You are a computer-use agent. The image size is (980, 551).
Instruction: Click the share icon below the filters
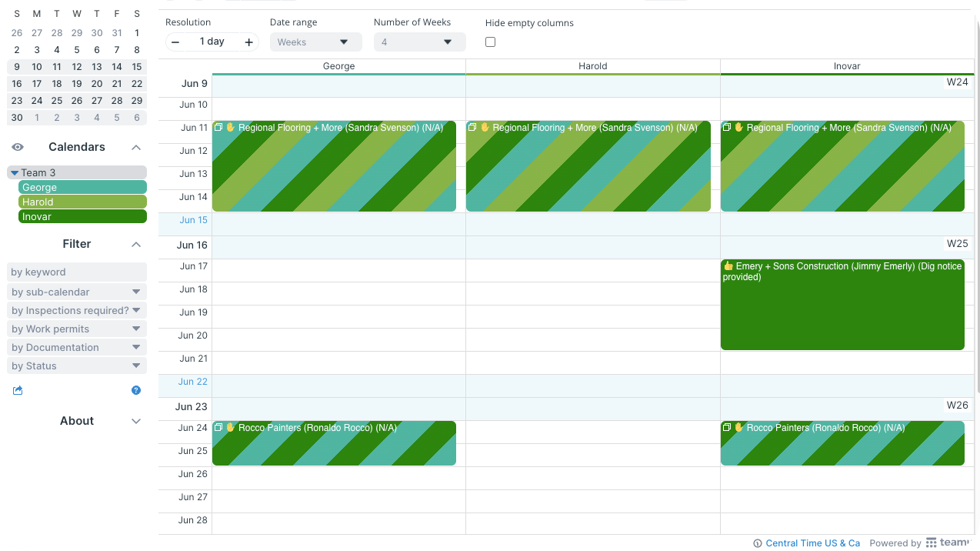(x=18, y=391)
